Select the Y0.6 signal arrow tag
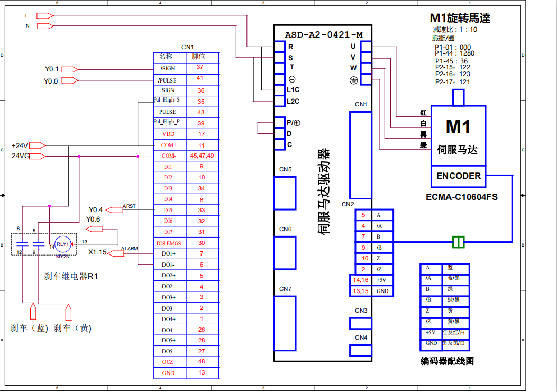The width and height of the screenshot is (557, 392). coord(94,229)
